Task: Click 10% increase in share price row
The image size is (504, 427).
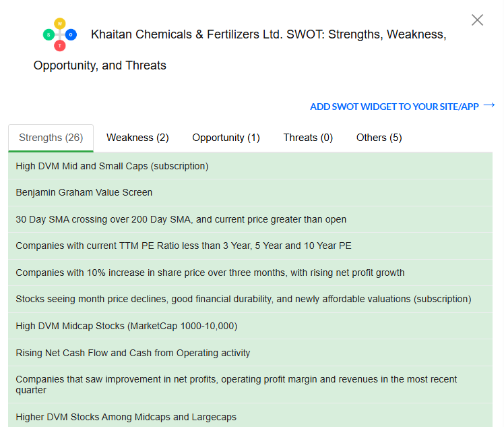Action: pyautogui.click(x=210, y=273)
